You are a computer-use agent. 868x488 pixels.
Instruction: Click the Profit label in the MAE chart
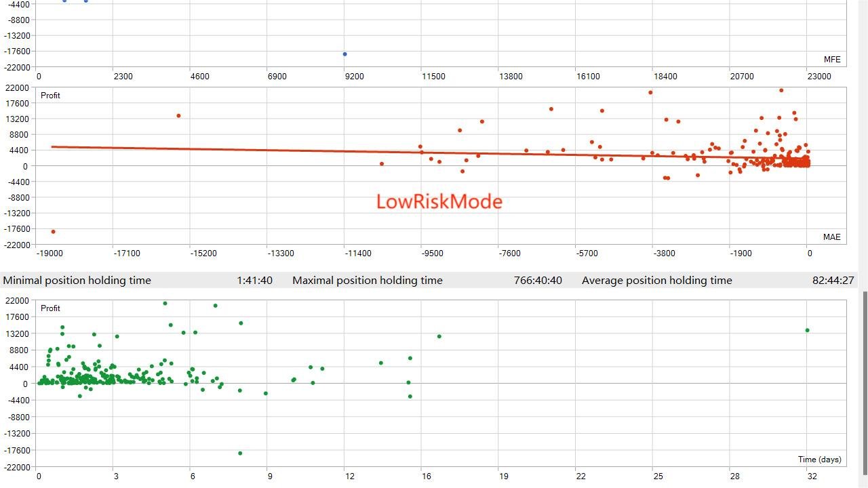point(50,96)
